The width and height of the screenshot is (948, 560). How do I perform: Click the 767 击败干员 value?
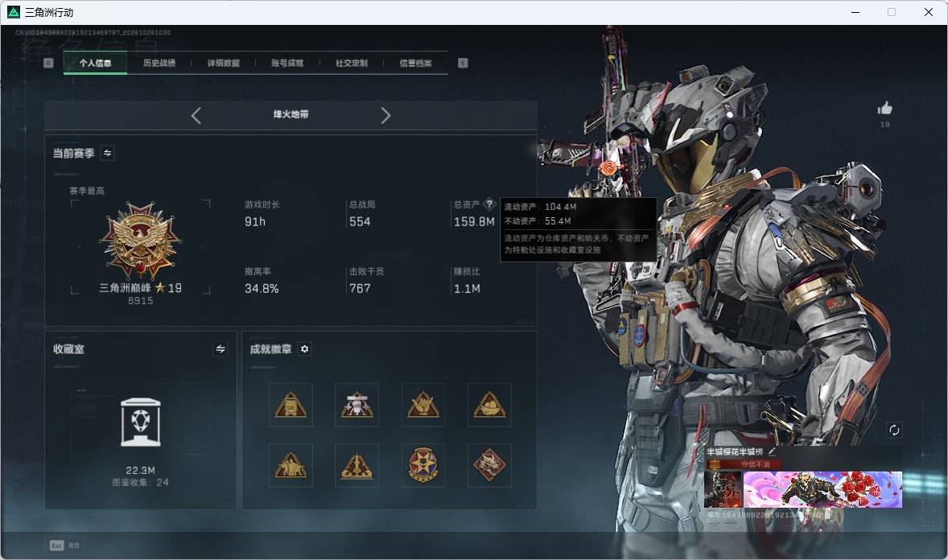click(x=360, y=289)
